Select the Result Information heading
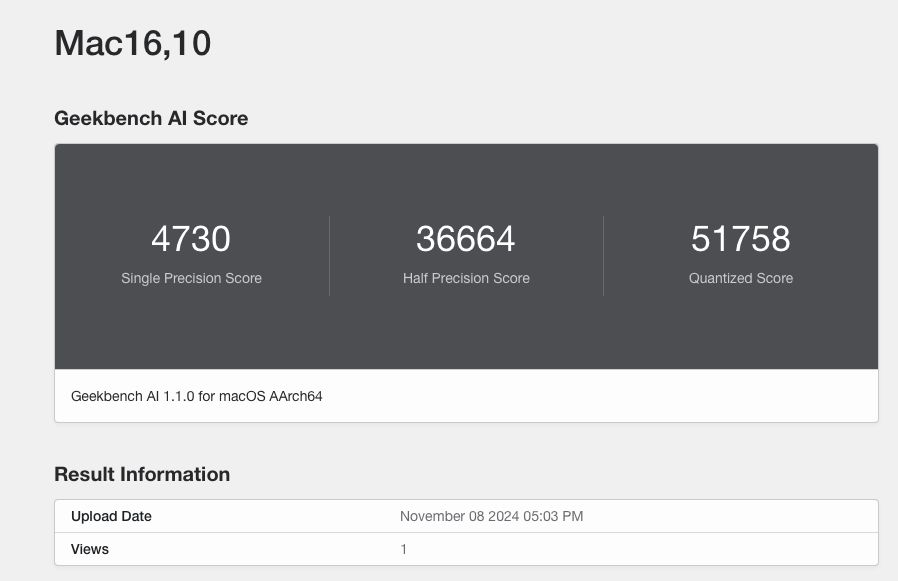This screenshot has height=581, width=898. [x=142, y=474]
